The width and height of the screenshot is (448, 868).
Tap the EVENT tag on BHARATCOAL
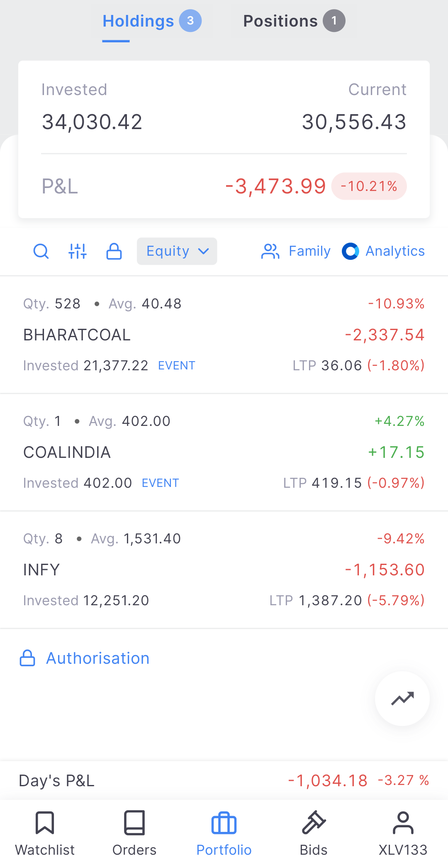(177, 366)
